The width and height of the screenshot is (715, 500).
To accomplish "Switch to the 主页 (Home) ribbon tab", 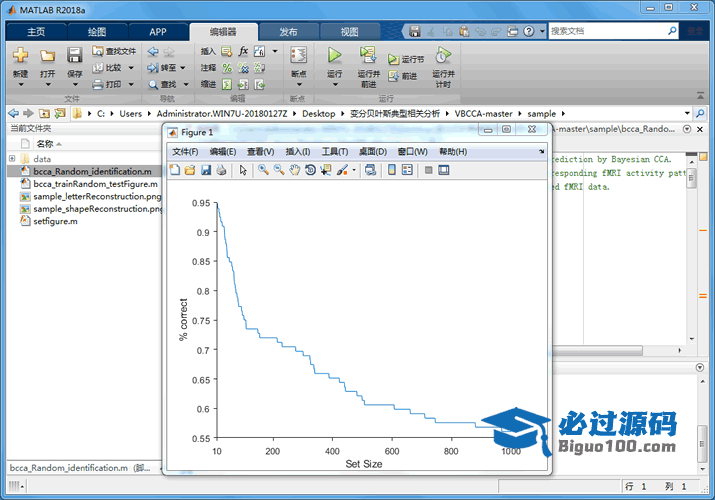I will pos(36,32).
